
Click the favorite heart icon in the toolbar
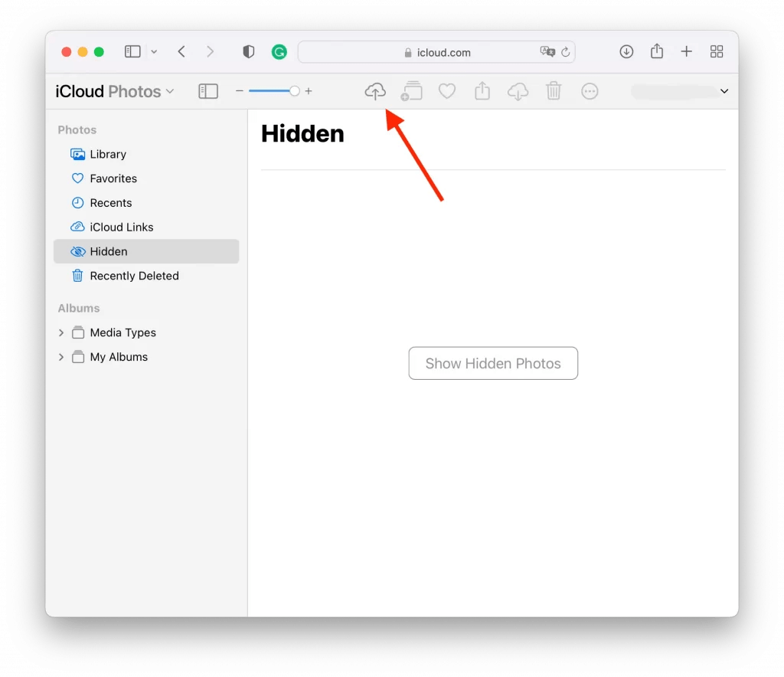(x=447, y=91)
